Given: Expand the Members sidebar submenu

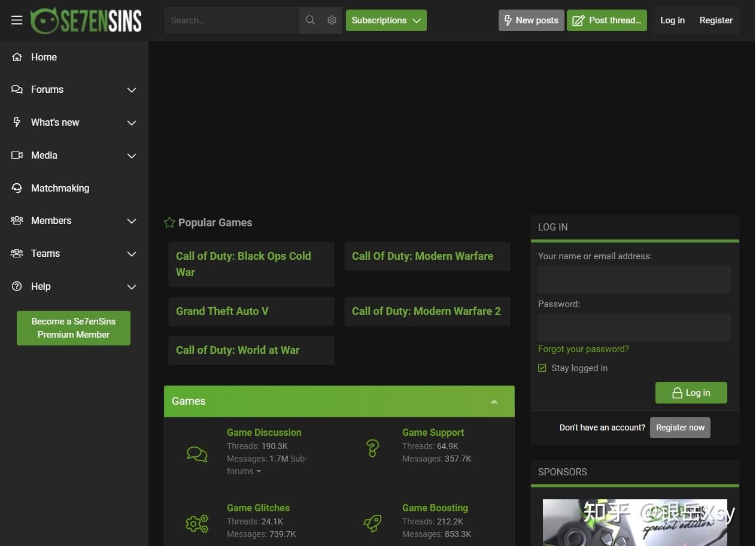Looking at the screenshot, I should (132, 221).
